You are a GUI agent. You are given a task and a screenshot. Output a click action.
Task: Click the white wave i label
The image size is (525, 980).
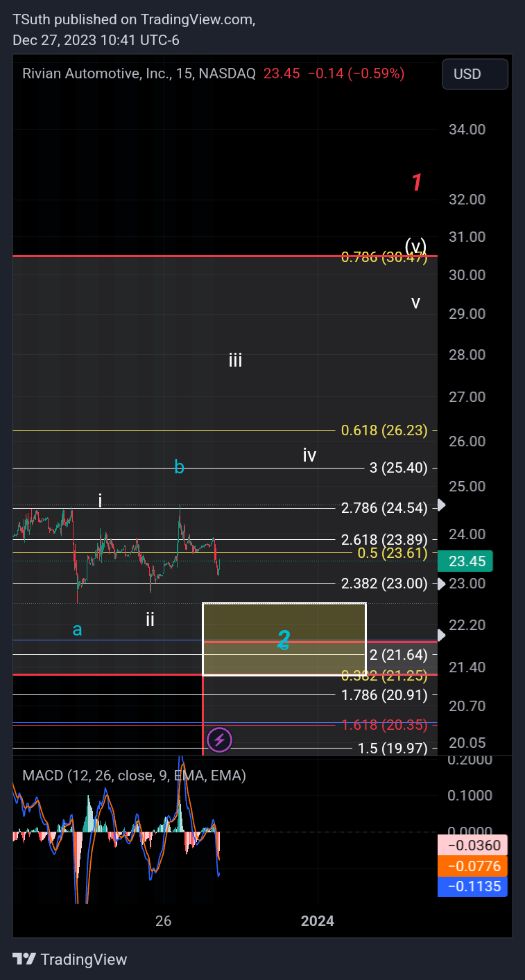100,500
